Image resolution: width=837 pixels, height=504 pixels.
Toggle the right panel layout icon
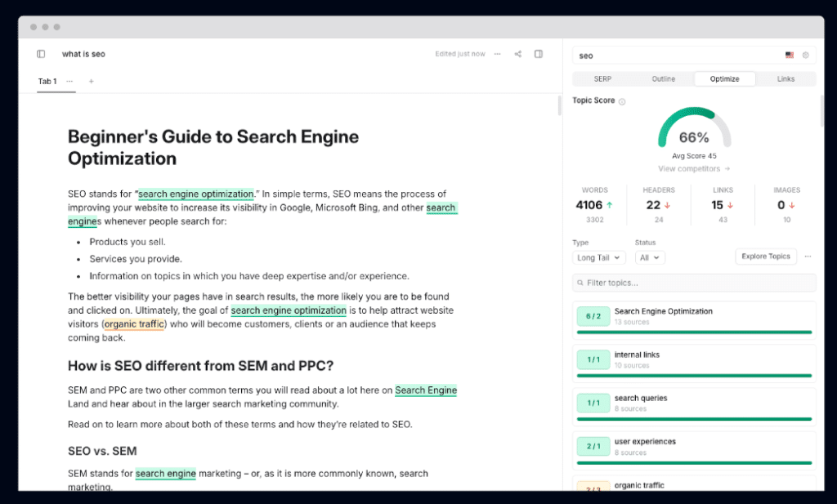point(539,54)
